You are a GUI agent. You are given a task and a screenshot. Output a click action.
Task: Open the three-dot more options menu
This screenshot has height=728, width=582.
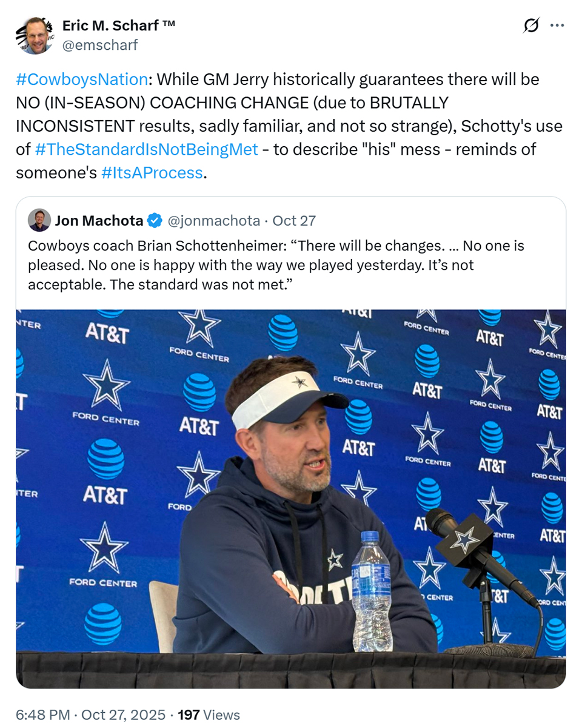(x=557, y=25)
